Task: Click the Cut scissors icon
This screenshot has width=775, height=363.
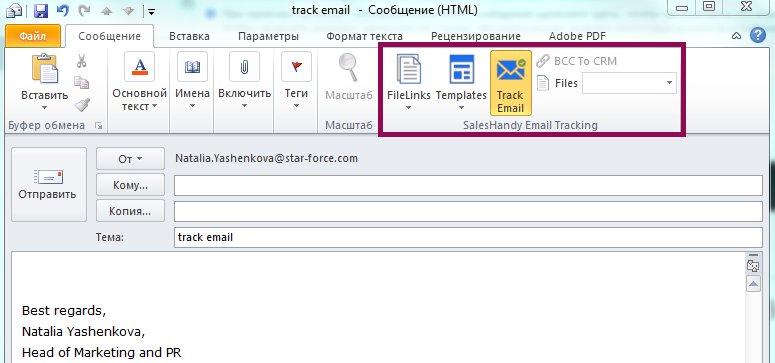Action: [x=82, y=61]
